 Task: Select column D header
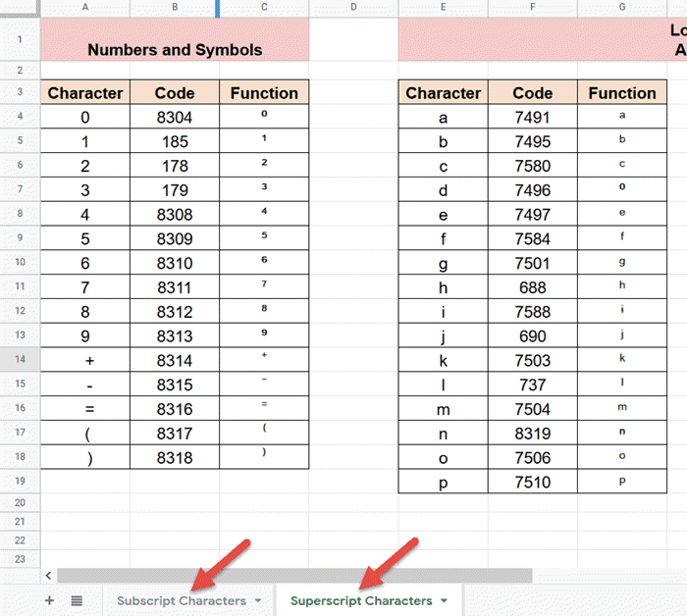[353, 8]
